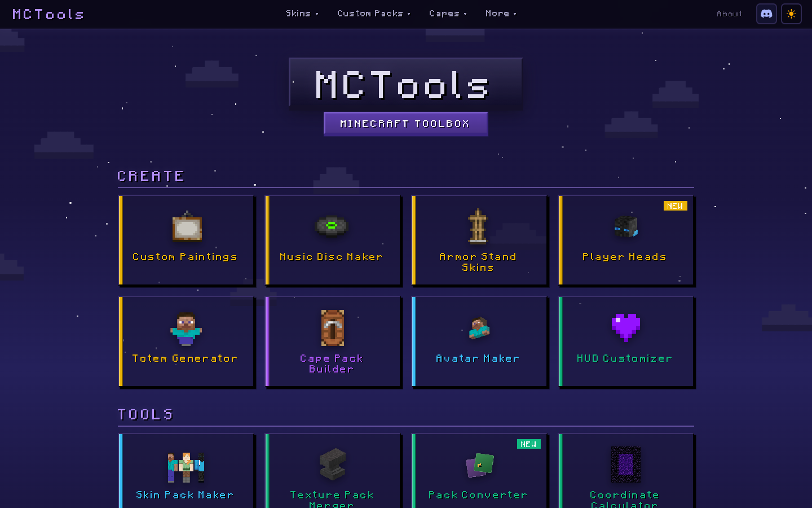Expand the Capes dropdown menu

pos(448,14)
